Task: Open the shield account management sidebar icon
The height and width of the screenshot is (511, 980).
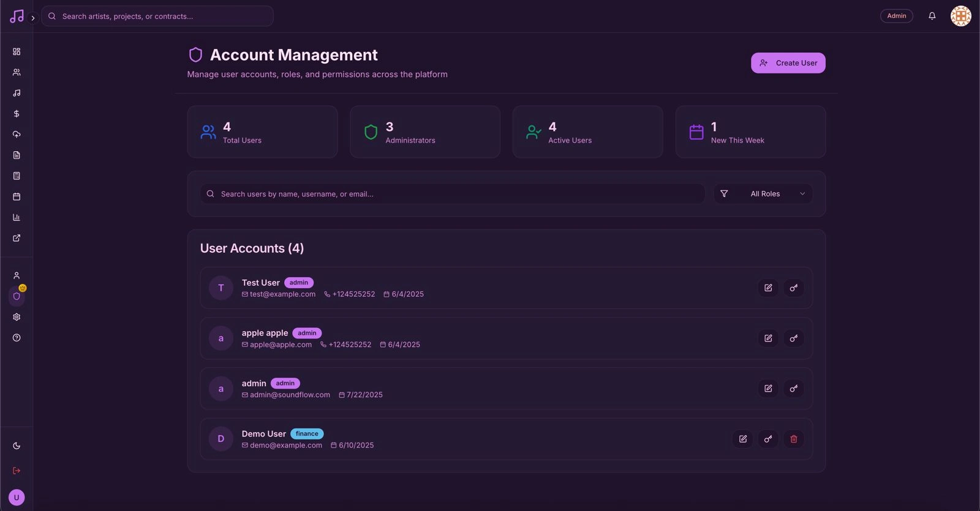Action: point(17,296)
